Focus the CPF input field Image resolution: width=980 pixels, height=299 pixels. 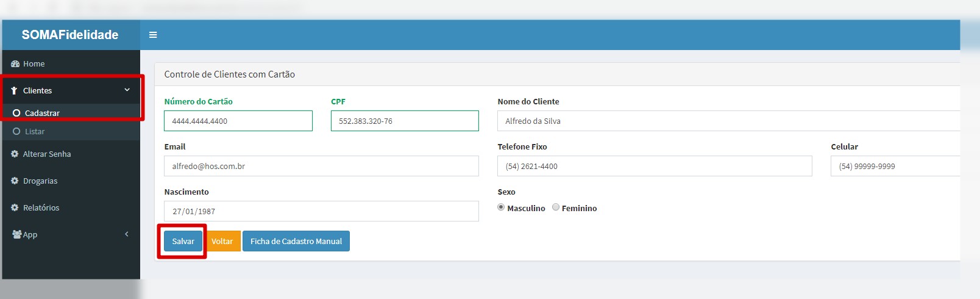tap(405, 121)
